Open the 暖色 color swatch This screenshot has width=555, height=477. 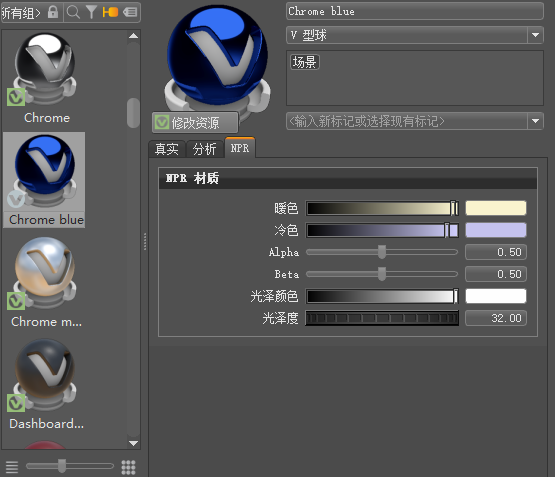pyautogui.click(x=496, y=208)
